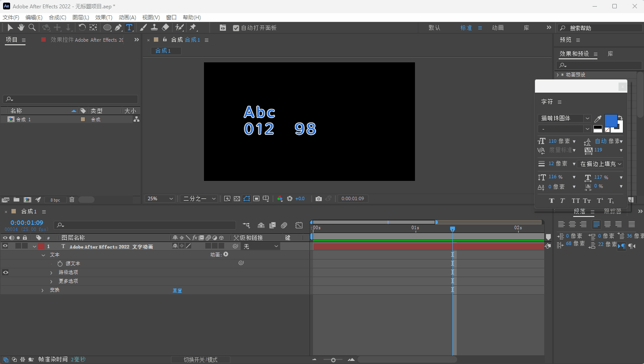Create new folder in Project panel
The image size is (644, 364).
(x=16, y=200)
